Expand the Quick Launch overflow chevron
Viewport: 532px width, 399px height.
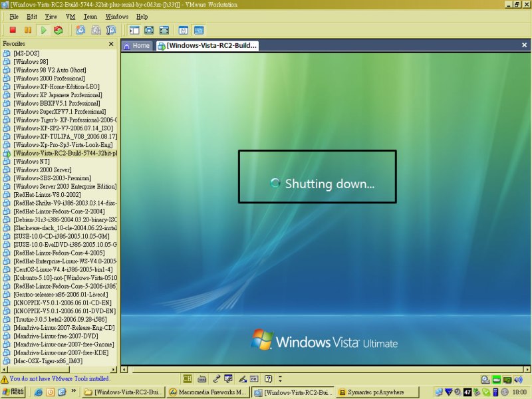click(x=74, y=391)
